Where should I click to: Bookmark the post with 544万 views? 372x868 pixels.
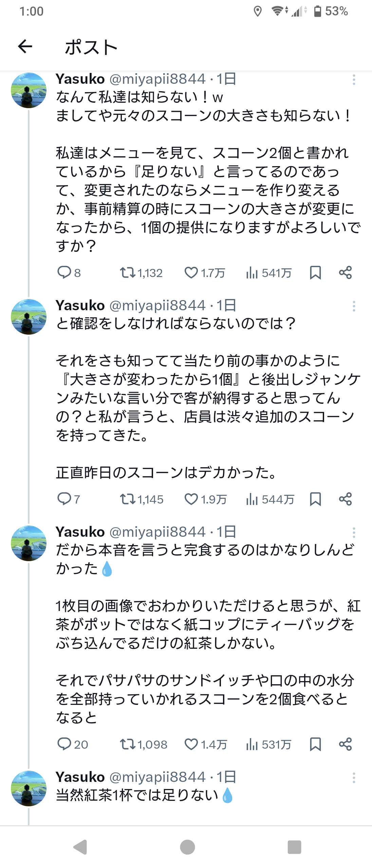315,499
